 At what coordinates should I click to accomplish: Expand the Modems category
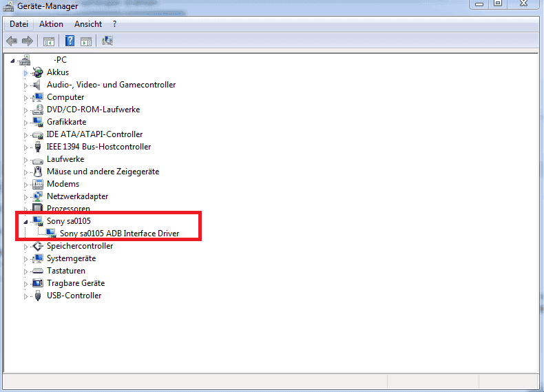pos(25,185)
